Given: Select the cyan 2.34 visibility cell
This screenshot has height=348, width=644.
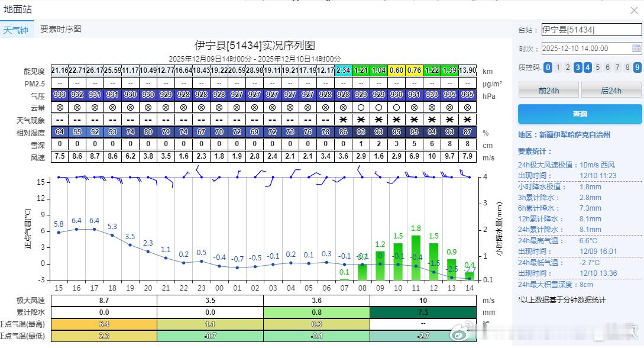Looking at the screenshot, I should coord(344,70).
